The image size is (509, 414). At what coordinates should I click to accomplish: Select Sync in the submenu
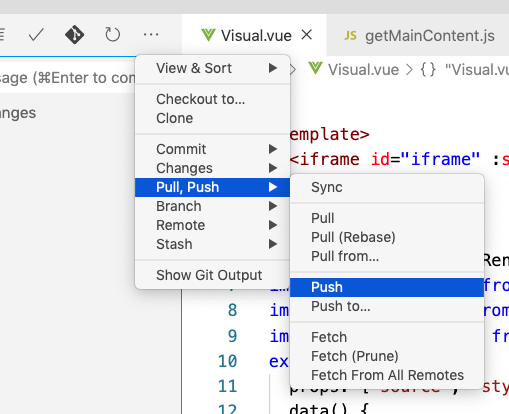pyautogui.click(x=387, y=187)
